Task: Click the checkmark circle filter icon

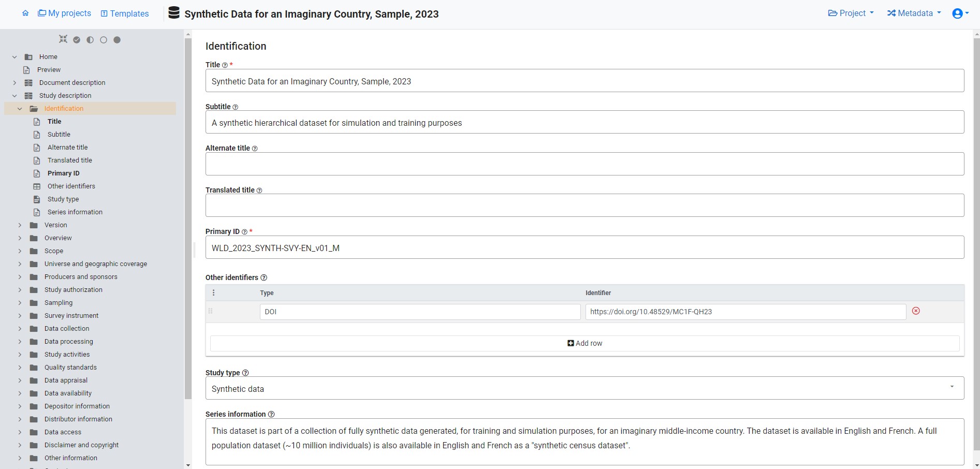Action: tap(77, 40)
